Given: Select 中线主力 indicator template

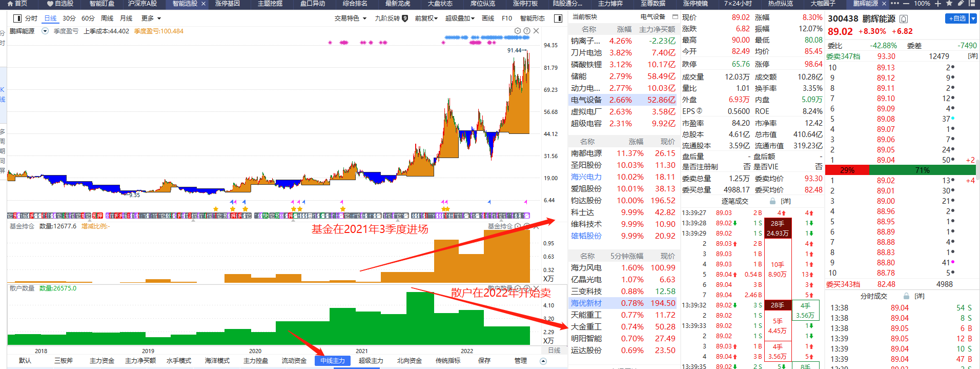Looking at the screenshot, I should (333, 361).
